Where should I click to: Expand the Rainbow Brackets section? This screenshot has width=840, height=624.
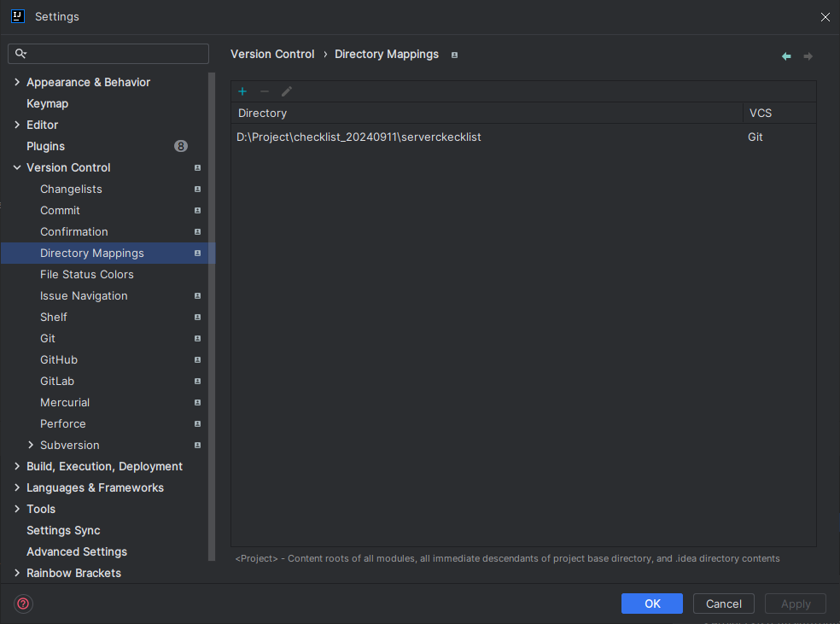click(x=17, y=573)
